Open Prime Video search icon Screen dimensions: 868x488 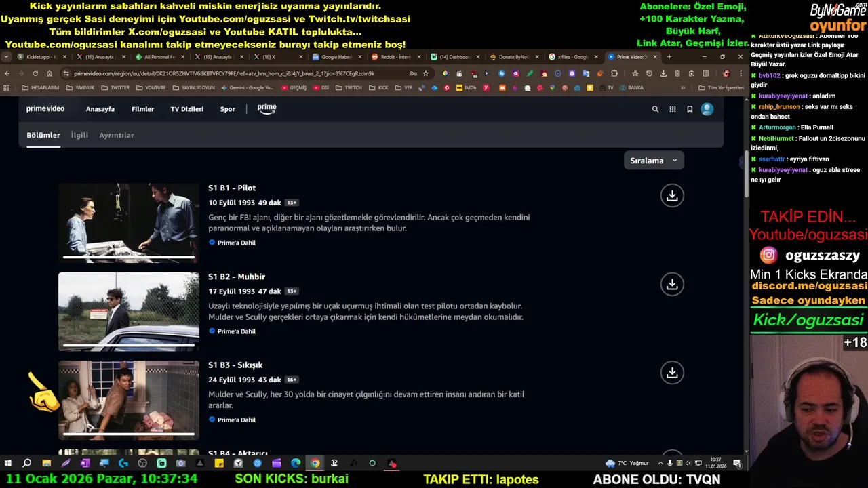(x=655, y=109)
